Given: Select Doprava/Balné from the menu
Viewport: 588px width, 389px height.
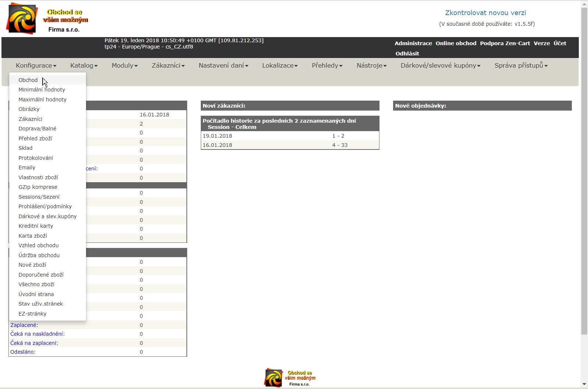Looking at the screenshot, I should 37,129.
